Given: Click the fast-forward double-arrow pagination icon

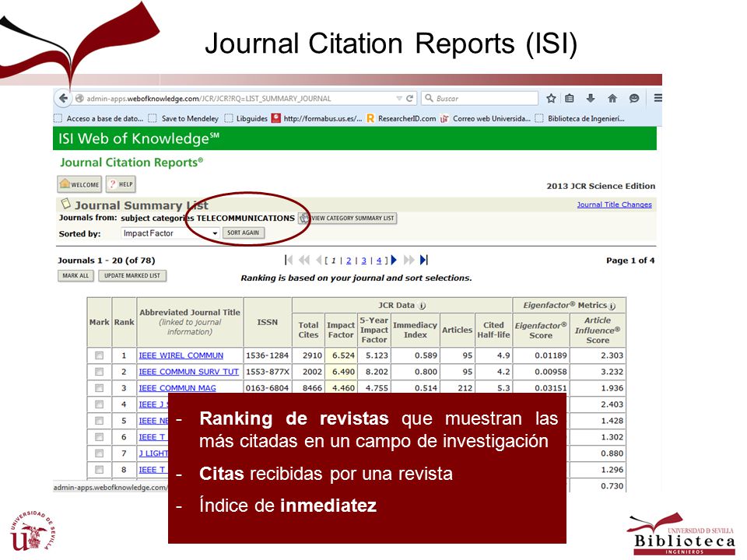Looking at the screenshot, I should [x=409, y=260].
